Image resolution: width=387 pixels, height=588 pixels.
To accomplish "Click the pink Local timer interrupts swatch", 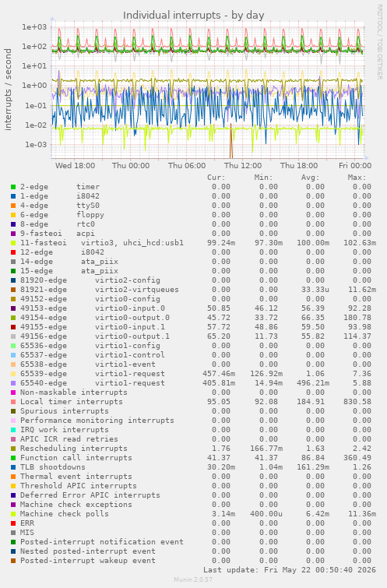I will (13, 402).
